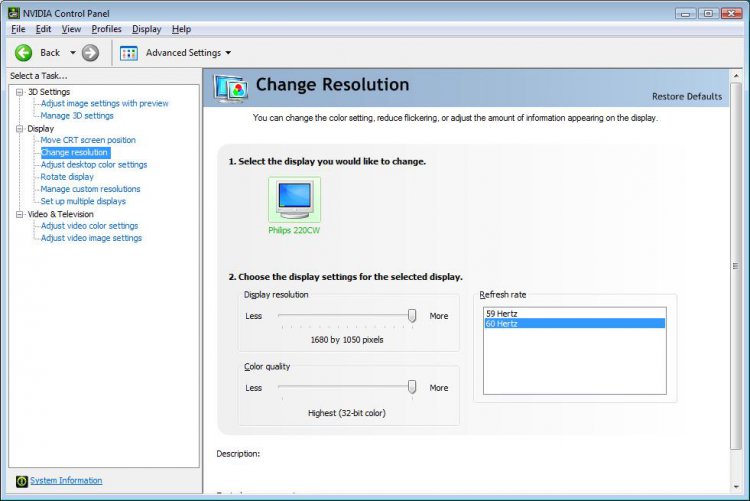Click the gray Forward arrow icon
This screenshot has width=750, height=501.
(x=90, y=53)
